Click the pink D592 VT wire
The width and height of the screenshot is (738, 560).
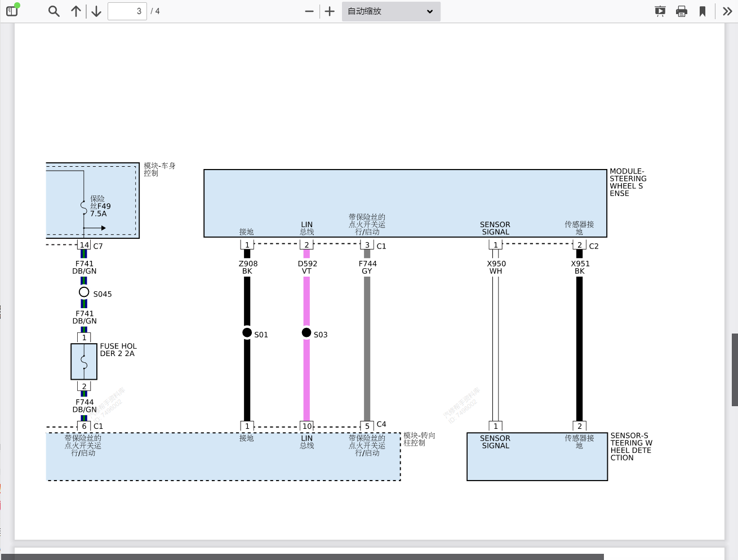[x=306, y=377]
